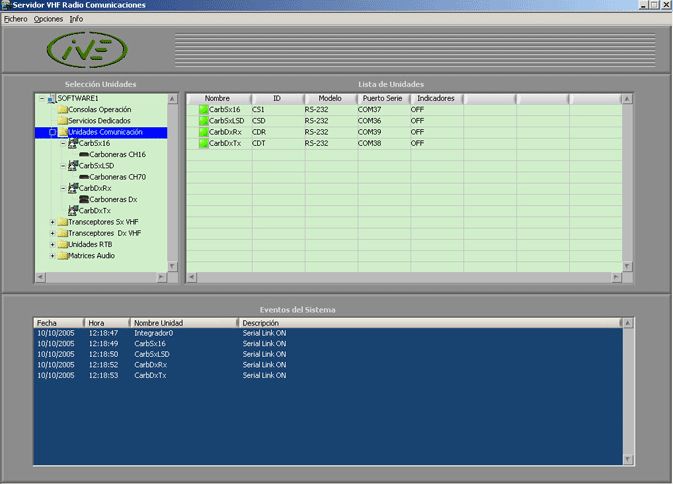Click the green status icon of CarbSxLSD row
The height and width of the screenshot is (484, 673).
[x=203, y=121]
